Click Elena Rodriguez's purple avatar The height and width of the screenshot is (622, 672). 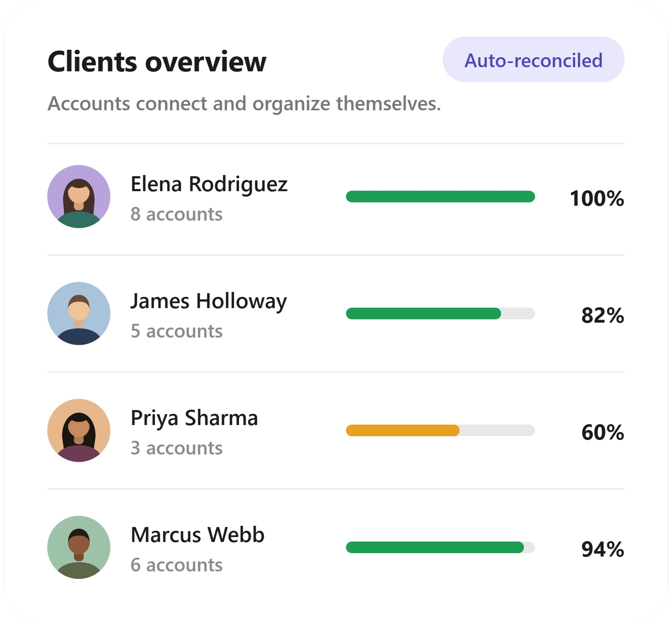(x=79, y=197)
